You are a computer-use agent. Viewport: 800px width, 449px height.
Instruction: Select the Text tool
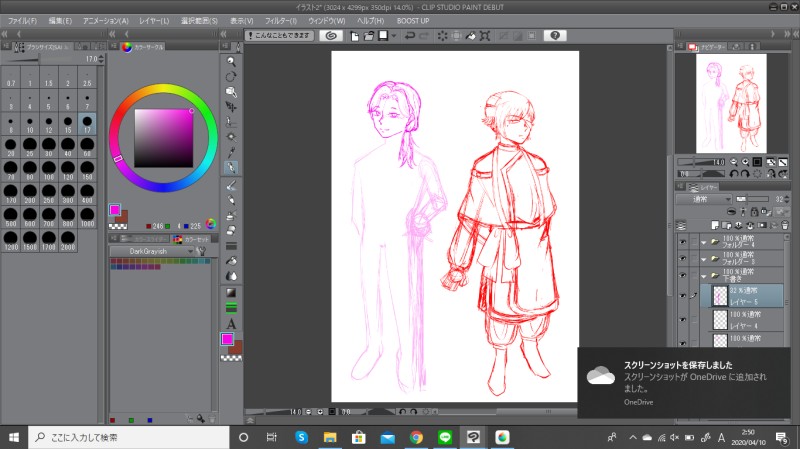coord(231,324)
